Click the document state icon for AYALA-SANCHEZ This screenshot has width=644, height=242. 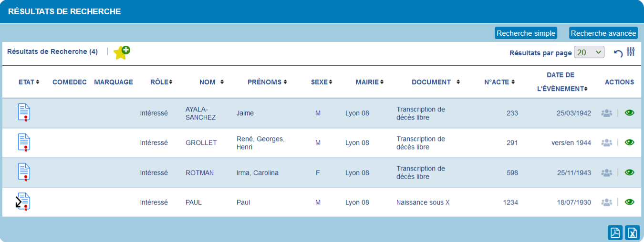pos(24,112)
